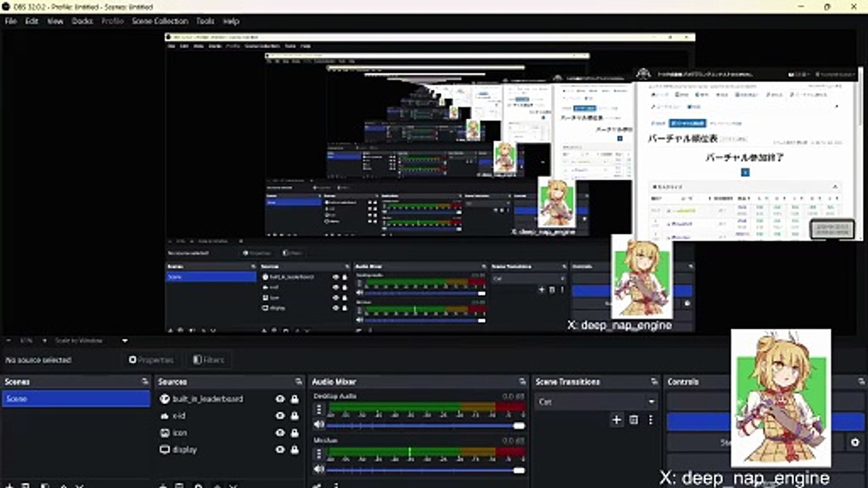Click the image icon of the icon source

[x=165, y=432]
